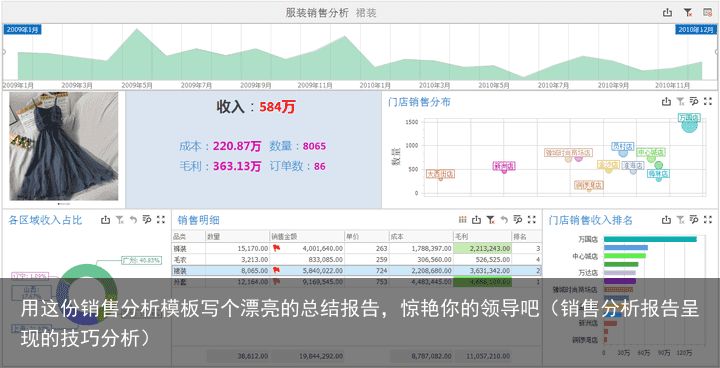This screenshot has width=720, height=368.
Task: Click the red-marked table icon top right
Action: 707,13
